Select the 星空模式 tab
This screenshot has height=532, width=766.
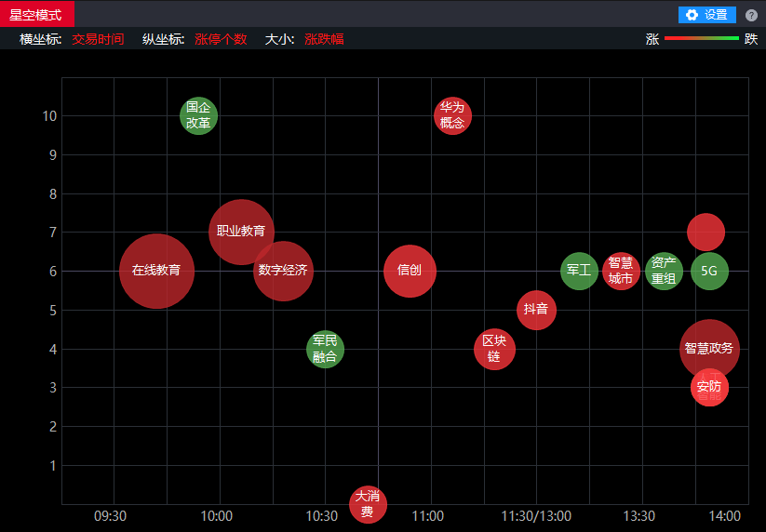pyautogui.click(x=36, y=15)
